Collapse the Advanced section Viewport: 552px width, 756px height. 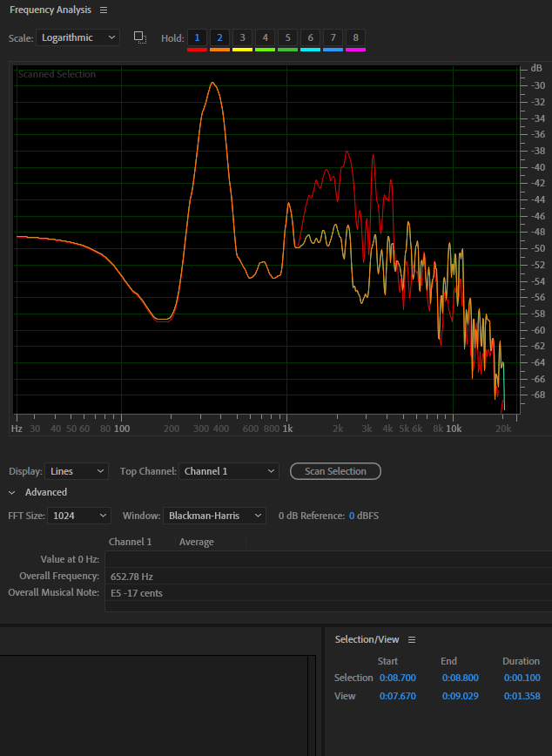pyautogui.click(x=12, y=492)
